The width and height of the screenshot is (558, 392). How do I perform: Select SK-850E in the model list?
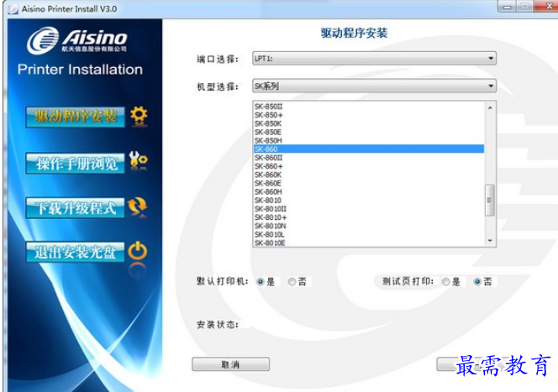pos(369,132)
